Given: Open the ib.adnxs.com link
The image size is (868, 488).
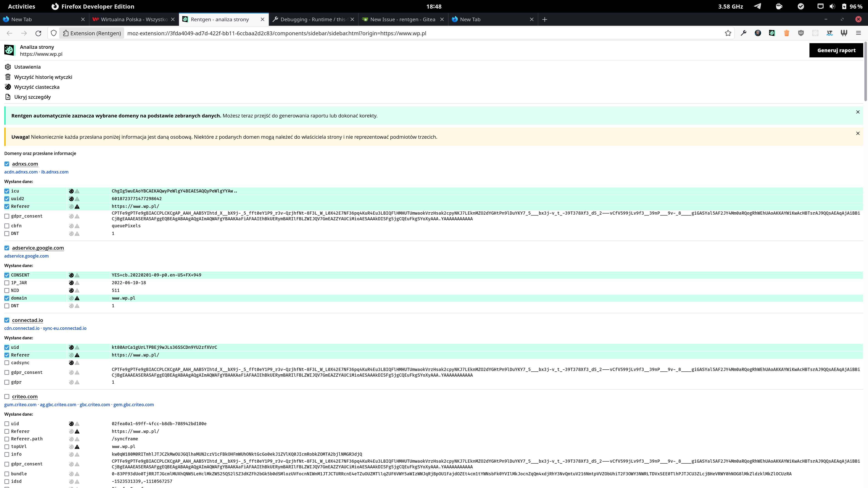Looking at the screenshot, I should tap(54, 172).
